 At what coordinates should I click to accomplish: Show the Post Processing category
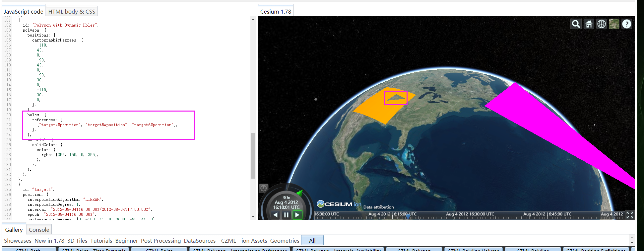pos(161,241)
